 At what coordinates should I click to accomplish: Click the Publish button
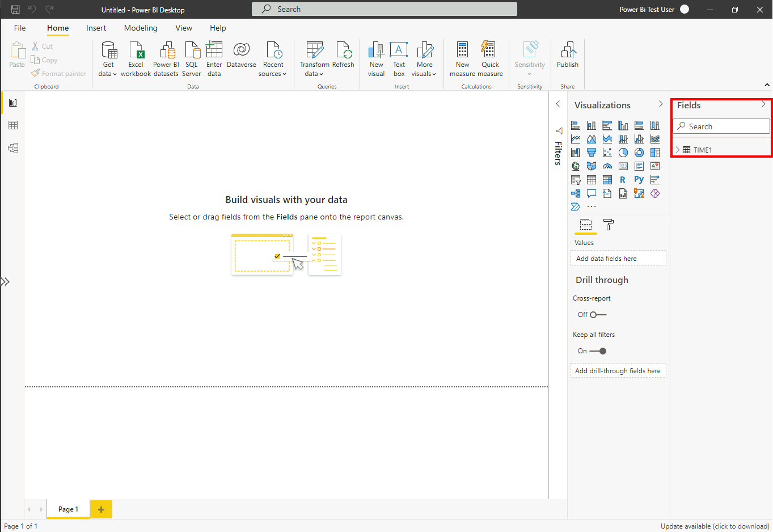567,56
